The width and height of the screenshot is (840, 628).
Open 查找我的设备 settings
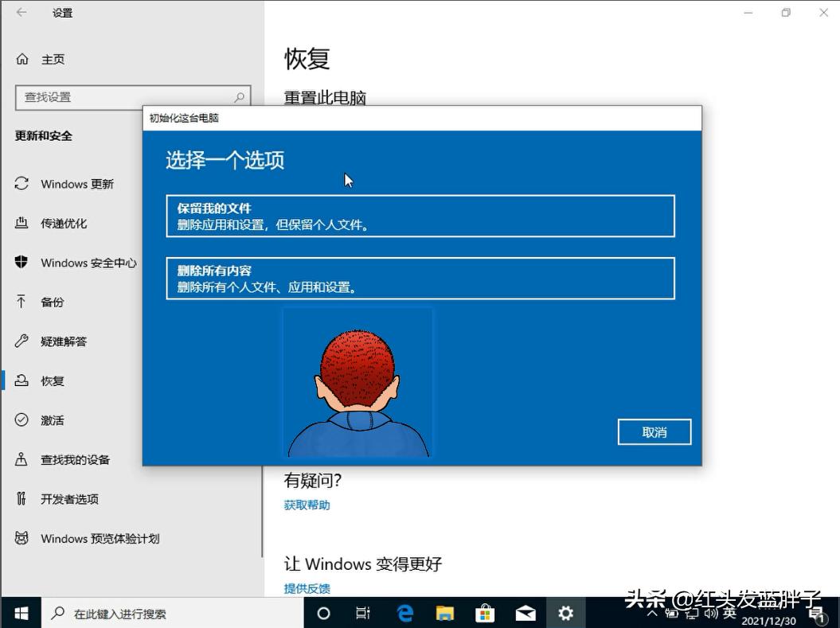(76, 459)
